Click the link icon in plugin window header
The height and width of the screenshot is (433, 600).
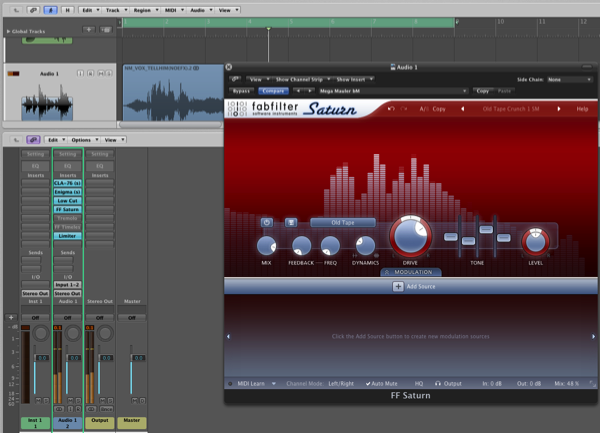236,78
